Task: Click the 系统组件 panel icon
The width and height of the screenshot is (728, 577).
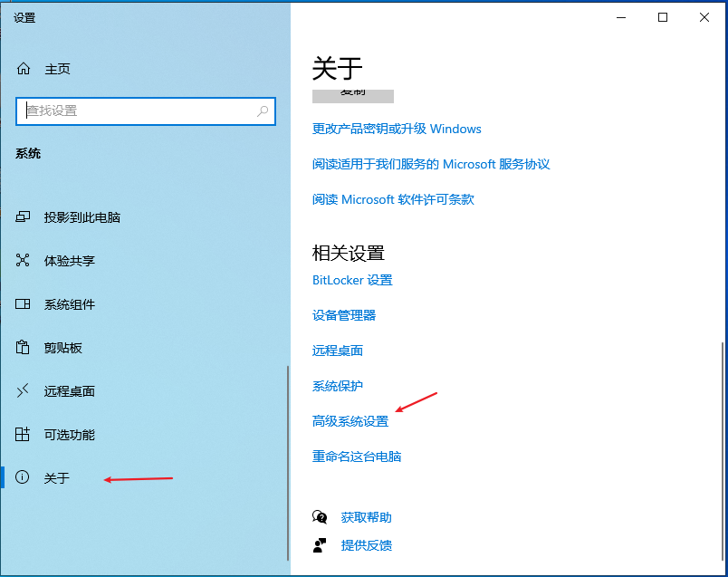Action: 23,303
